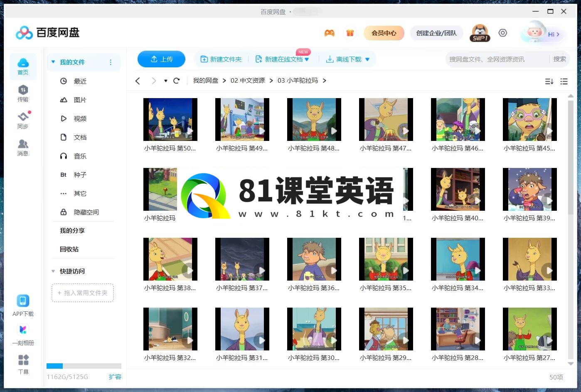Click 扩容 to expand storage
The height and width of the screenshot is (392, 581).
coord(115,377)
